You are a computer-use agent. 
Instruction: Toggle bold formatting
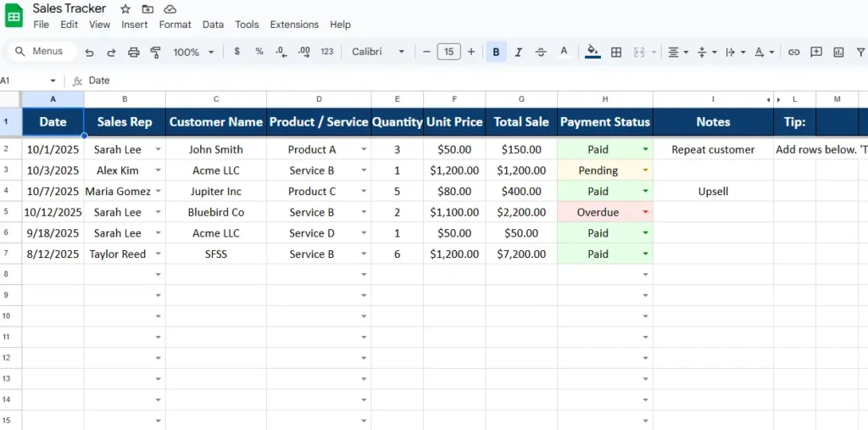[x=496, y=52]
